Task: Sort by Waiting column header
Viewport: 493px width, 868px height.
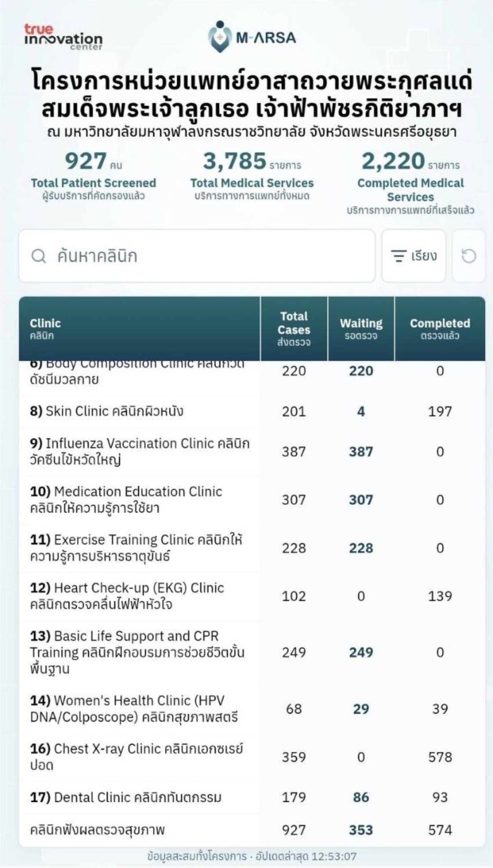Action: pos(361,329)
